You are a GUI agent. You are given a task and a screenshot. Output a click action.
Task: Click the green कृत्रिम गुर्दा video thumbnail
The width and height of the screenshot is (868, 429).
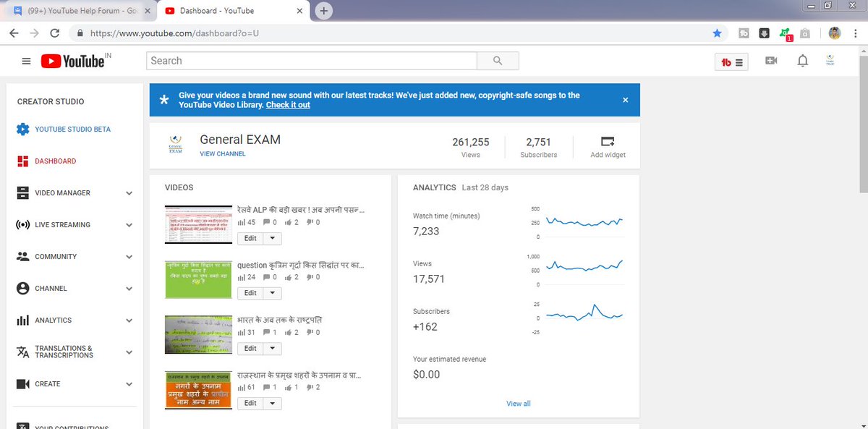(x=198, y=279)
